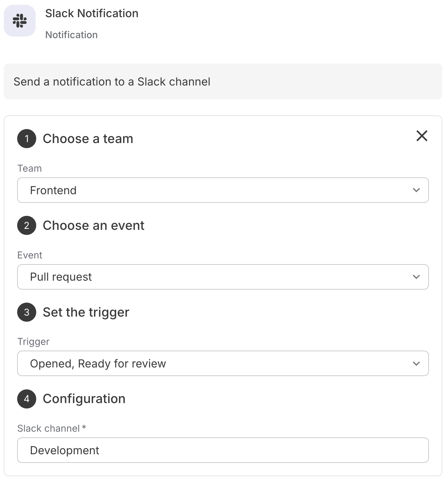Screen dimensions: 448x480
Task: Click the step 4 number badge
Action: [27, 399]
